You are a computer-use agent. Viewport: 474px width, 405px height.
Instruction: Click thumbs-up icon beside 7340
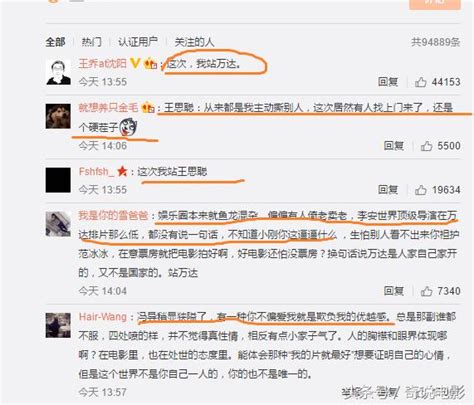click(426, 291)
